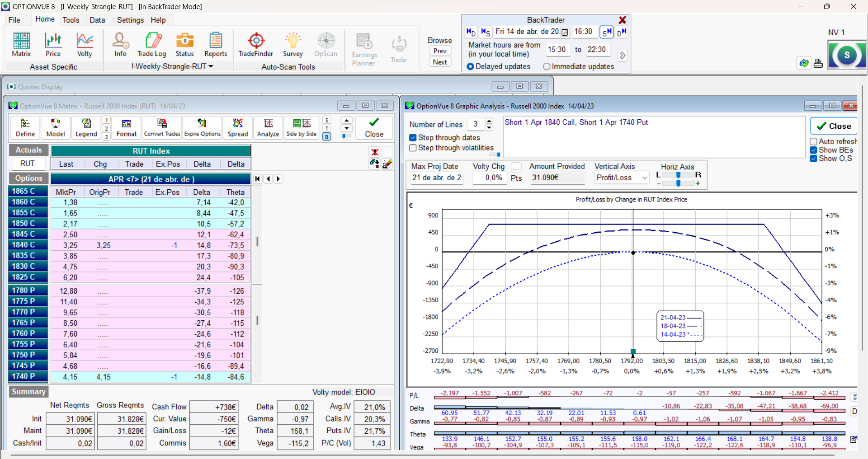Open the Matrix tool
Viewport: 868px width, 459px height.
(21, 45)
